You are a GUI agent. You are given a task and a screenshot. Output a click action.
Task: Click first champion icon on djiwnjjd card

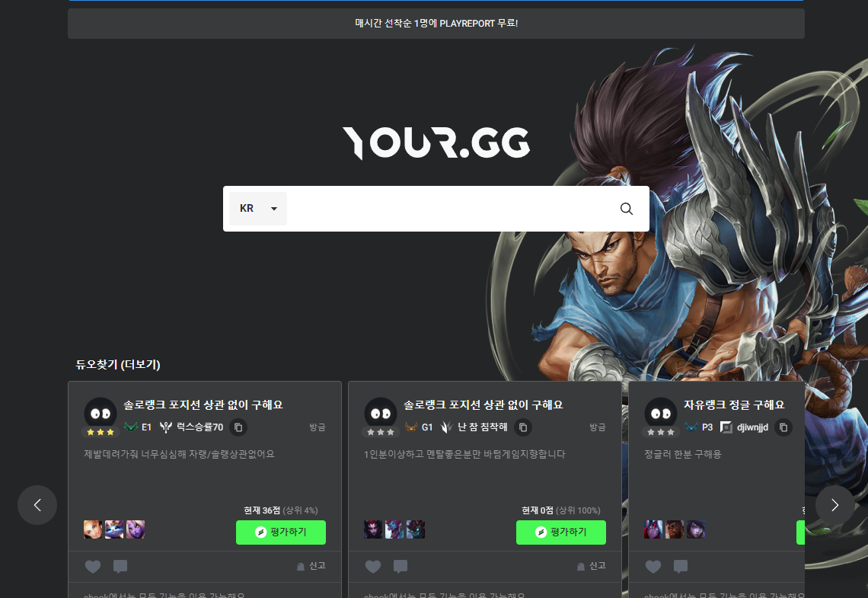653,529
